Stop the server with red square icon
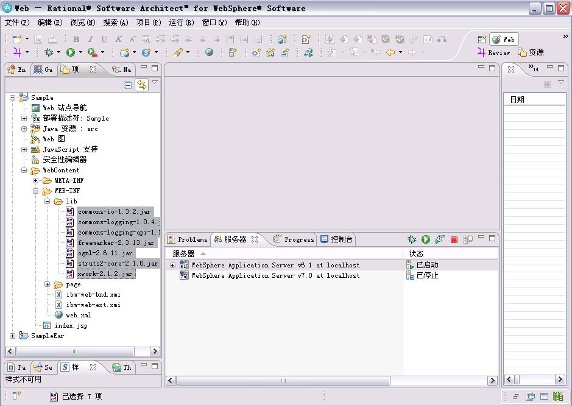The width and height of the screenshot is (572, 406). [x=454, y=239]
